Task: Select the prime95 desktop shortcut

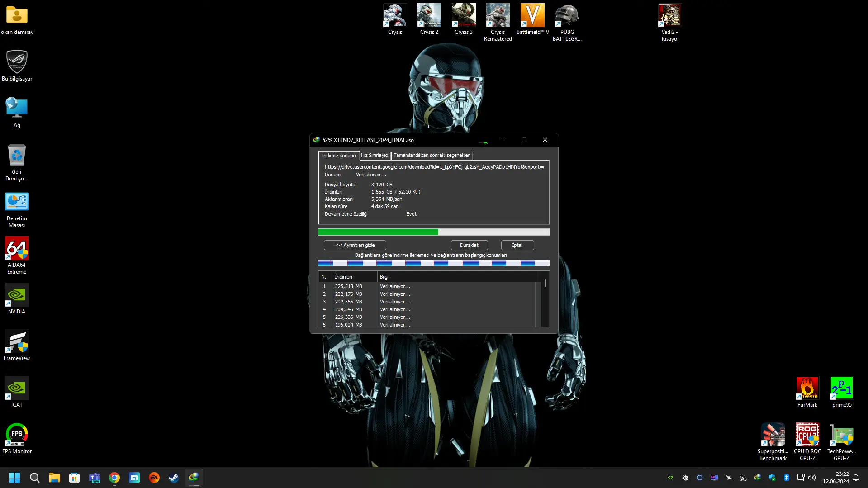Action: (x=842, y=392)
